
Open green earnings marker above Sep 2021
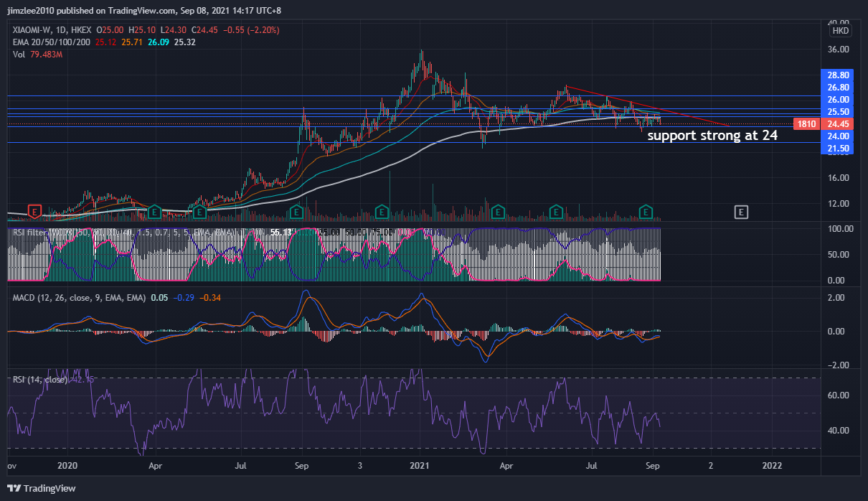646,212
